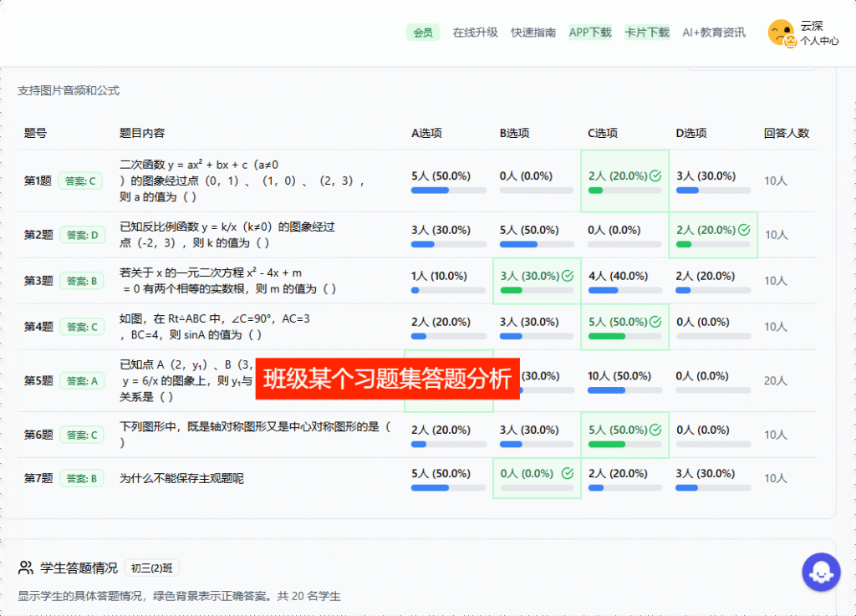Click the students group icon
Image resolution: width=856 pixels, height=616 pixels.
coord(26,568)
